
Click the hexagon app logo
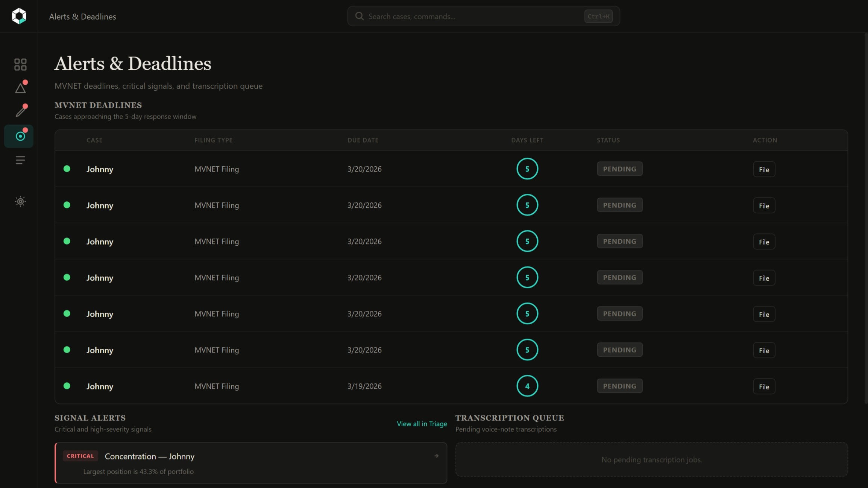coord(19,16)
